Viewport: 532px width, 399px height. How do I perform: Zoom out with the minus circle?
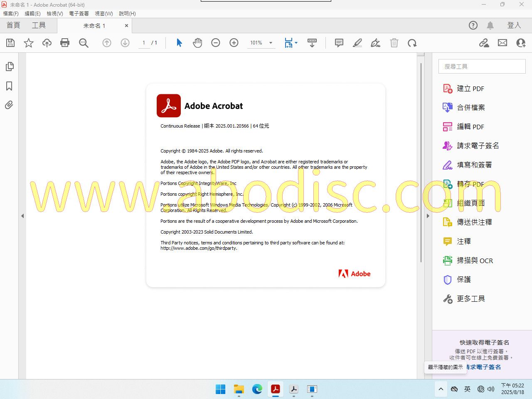coord(216,43)
